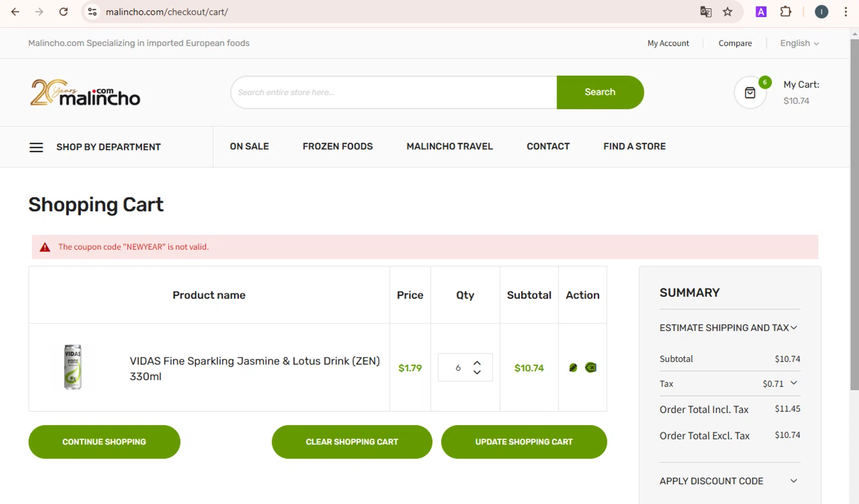859x504 pixels.
Task: Click the translate page icon
Action: [706, 11]
